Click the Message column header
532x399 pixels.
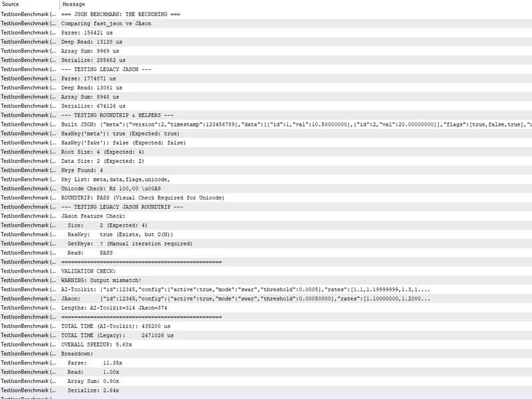[295, 5]
